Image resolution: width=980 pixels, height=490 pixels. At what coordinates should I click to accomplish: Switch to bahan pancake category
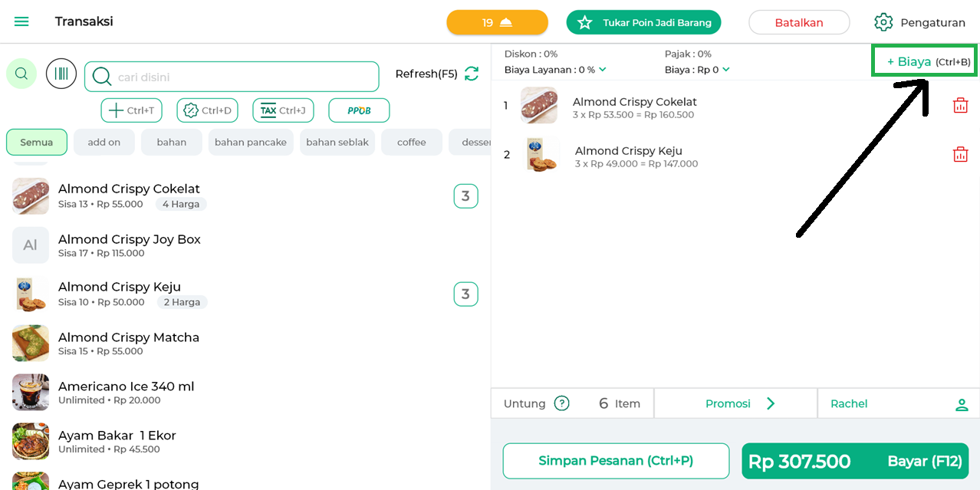coord(251,143)
